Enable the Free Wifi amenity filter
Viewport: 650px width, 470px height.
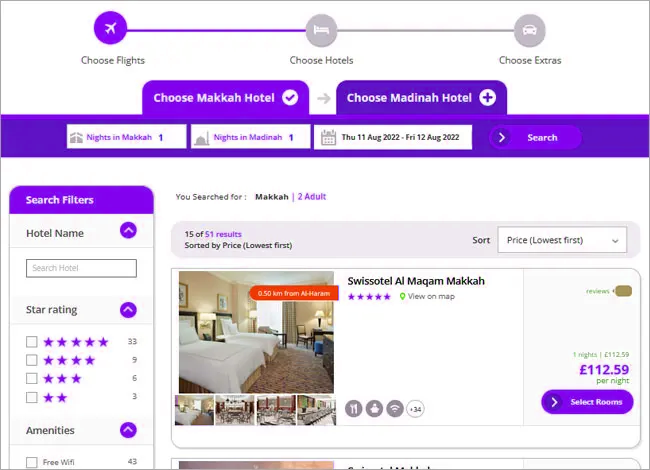pyautogui.click(x=32, y=462)
